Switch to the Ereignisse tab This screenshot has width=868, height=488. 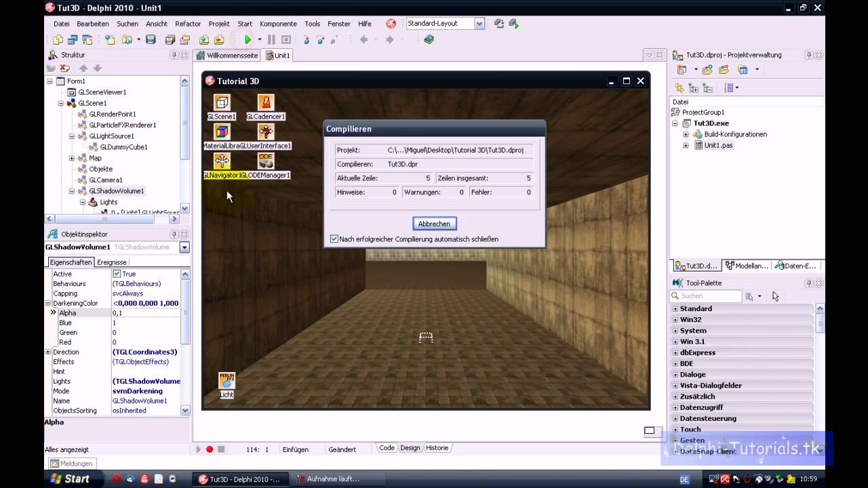pyautogui.click(x=111, y=262)
